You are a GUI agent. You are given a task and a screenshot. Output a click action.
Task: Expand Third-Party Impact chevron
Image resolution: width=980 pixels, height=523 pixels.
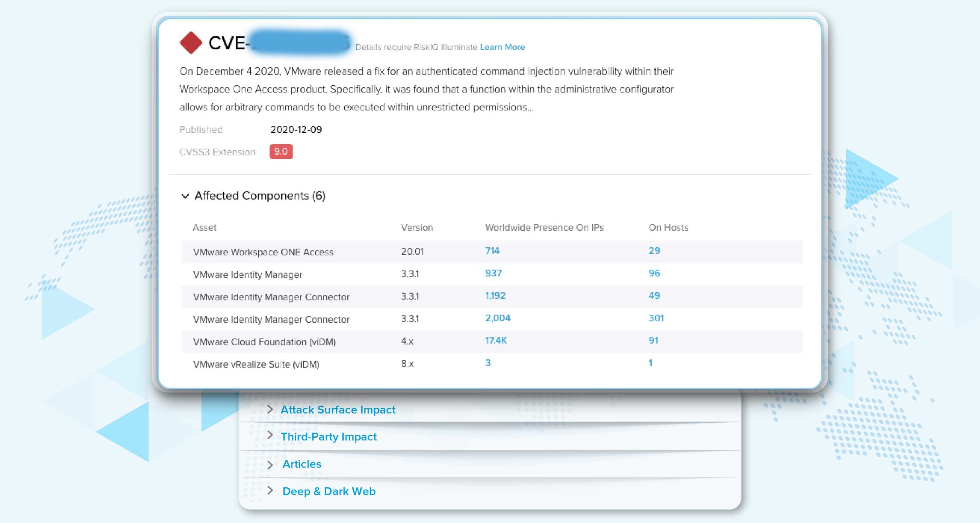(x=270, y=435)
